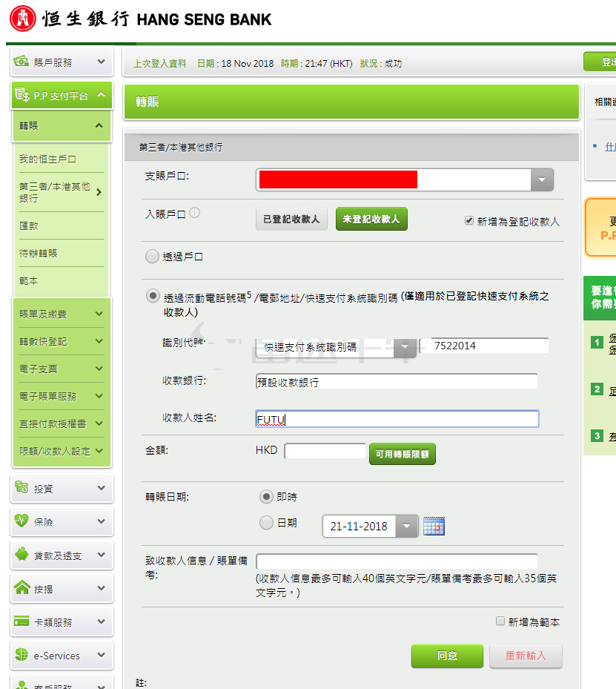This screenshot has width=616, height=689.
Task: Select the 透過流動電話號碼 radio option
Action: tap(153, 296)
